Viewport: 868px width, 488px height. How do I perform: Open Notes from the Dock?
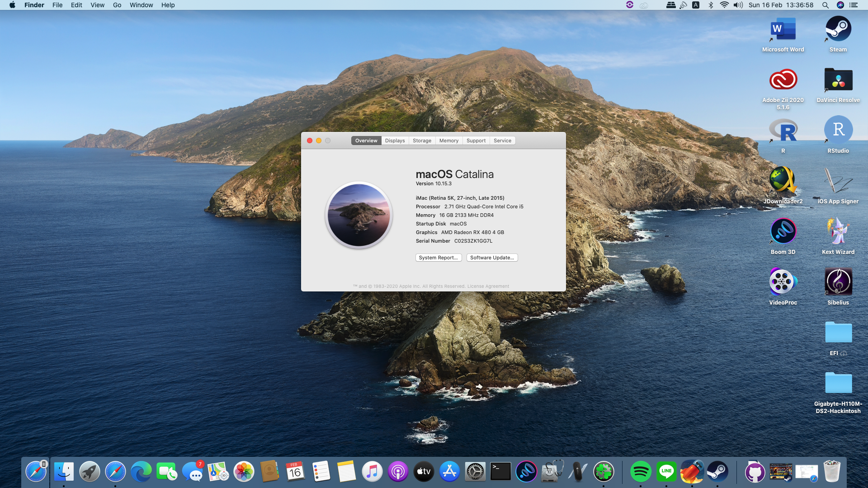coord(347,472)
